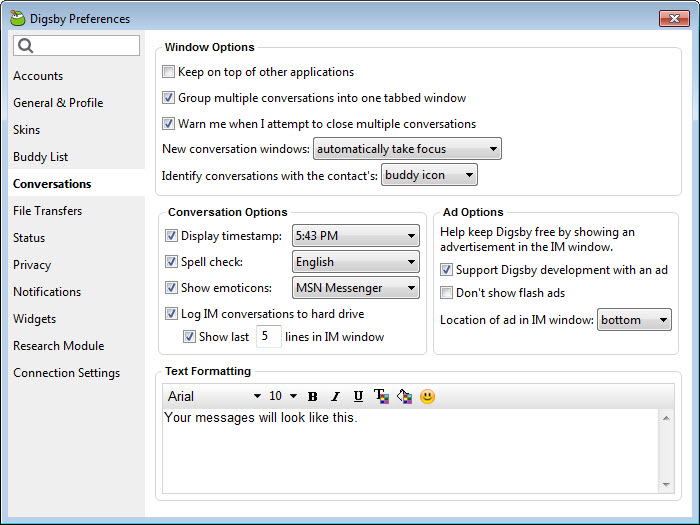
Task: Enable Don't show flash ads
Action: tap(446, 293)
